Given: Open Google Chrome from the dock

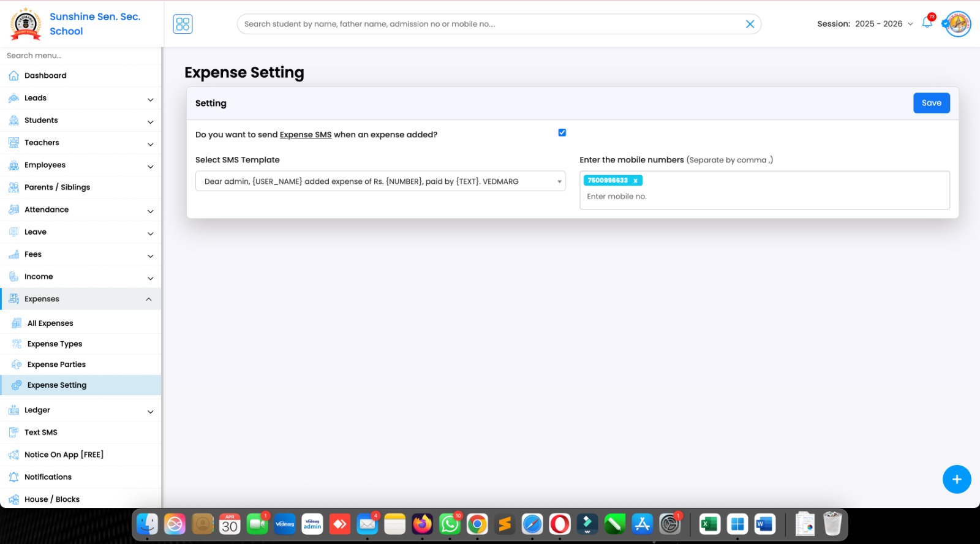Looking at the screenshot, I should [x=477, y=524].
